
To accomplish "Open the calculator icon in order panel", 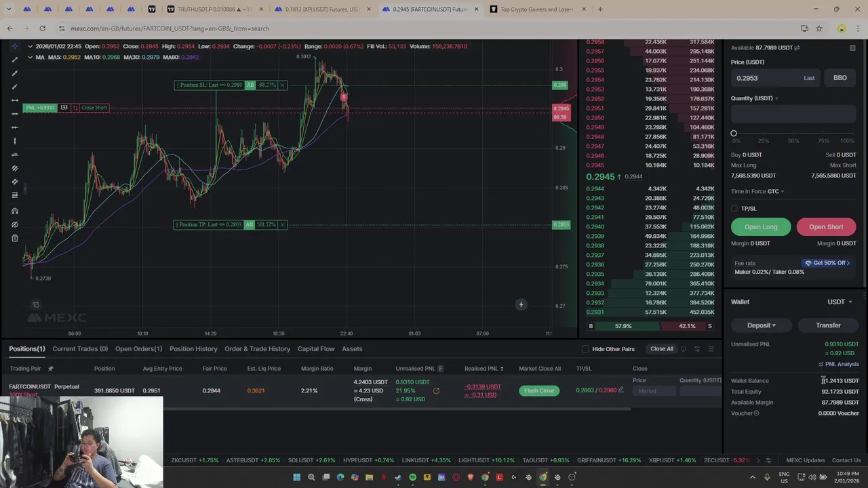I will (852, 48).
